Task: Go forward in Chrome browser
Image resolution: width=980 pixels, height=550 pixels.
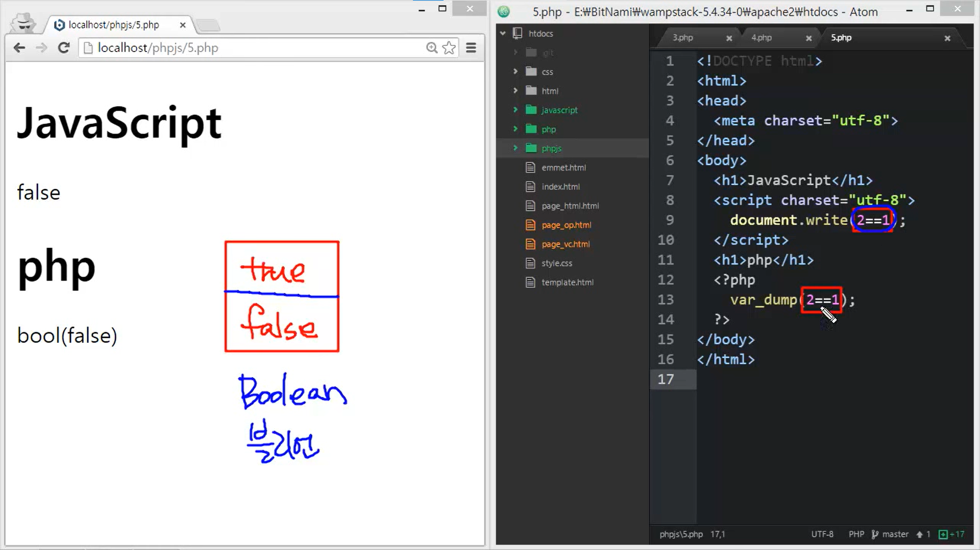Action: pyautogui.click(x=41, y=48)
